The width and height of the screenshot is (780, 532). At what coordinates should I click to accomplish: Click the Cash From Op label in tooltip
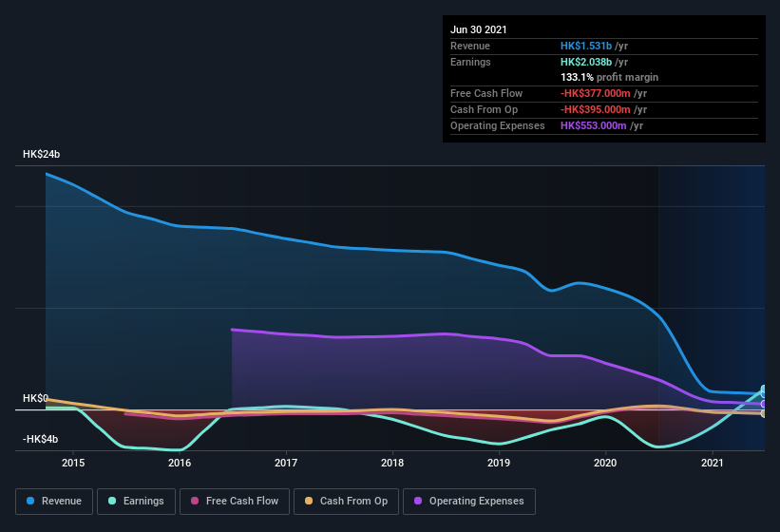pyautogui.click(x=484, y=109)
